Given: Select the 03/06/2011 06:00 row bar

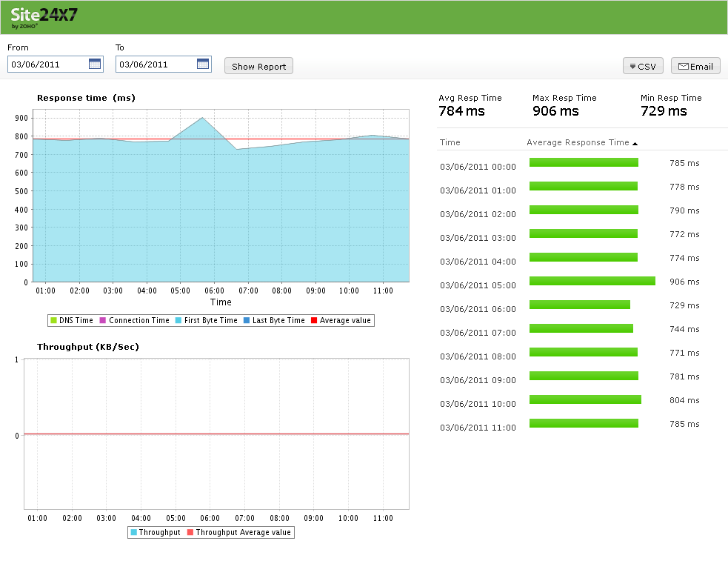Looking at the screenshot, I should pos(579,305).
